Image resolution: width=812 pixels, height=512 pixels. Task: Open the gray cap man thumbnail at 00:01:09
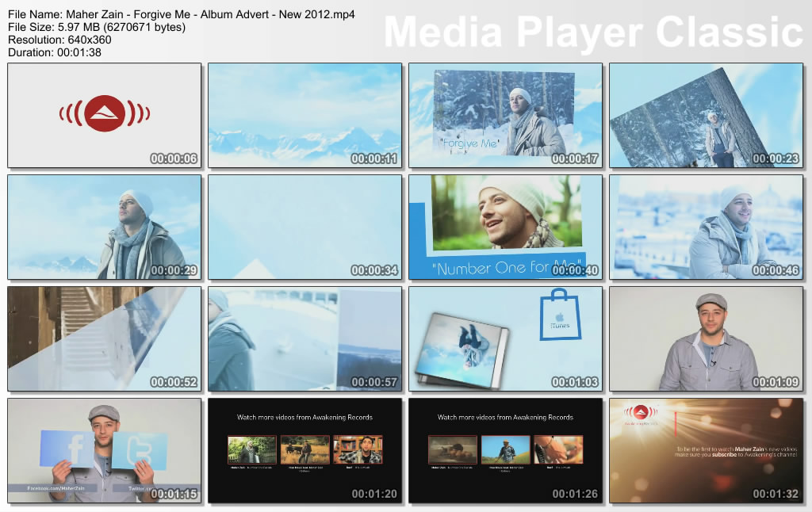click(706, 339)
